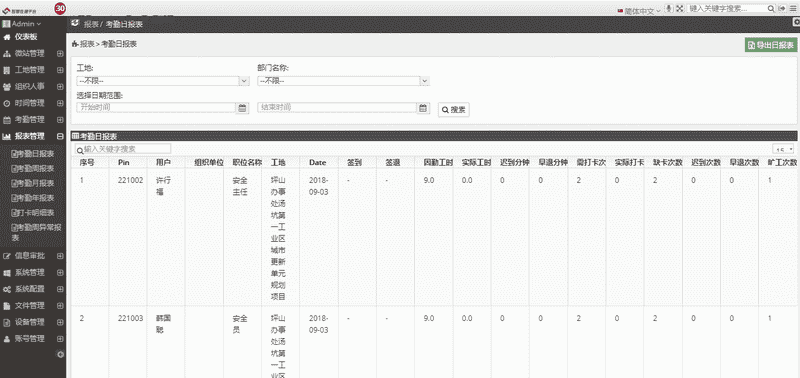The height and width of the screenshot is (378, 800).
Task: Open the 打卡明细表 submenu item
Action: (x=33, y=213)
